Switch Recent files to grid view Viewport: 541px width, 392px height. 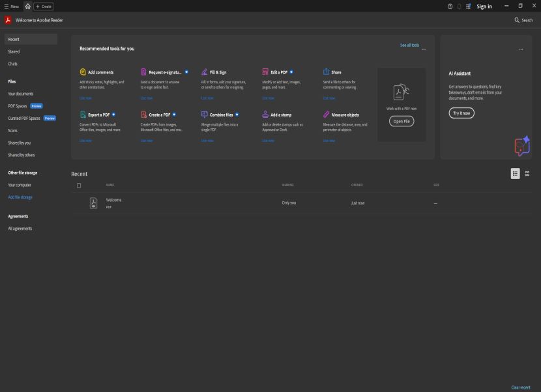coord(527,173)
